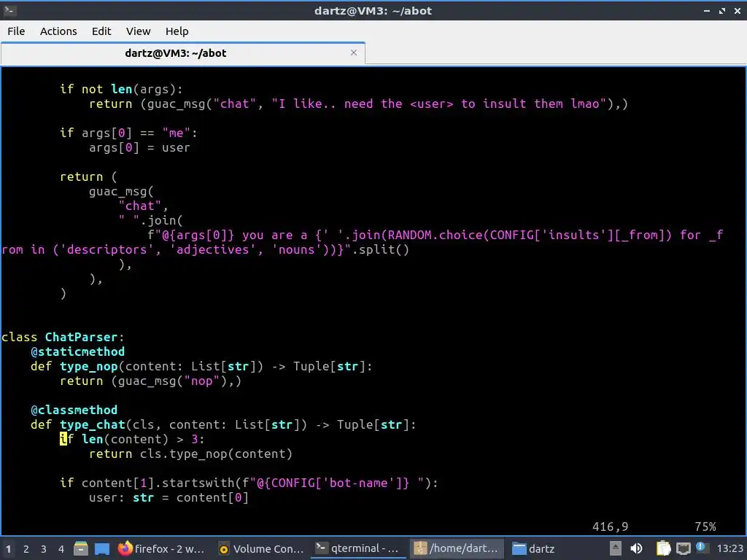747x560 pixels.
Task: Click the 'user: str = content[0]' line
Action: click(169, 497)
